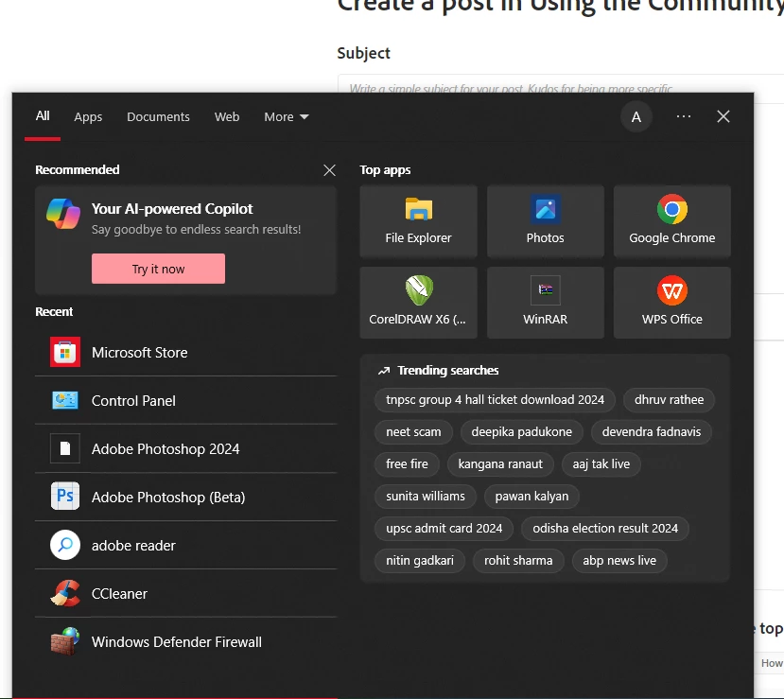Click the pawan kalyan trending chip
Viewport: 784px width, 699px height.
coord(531,496)
